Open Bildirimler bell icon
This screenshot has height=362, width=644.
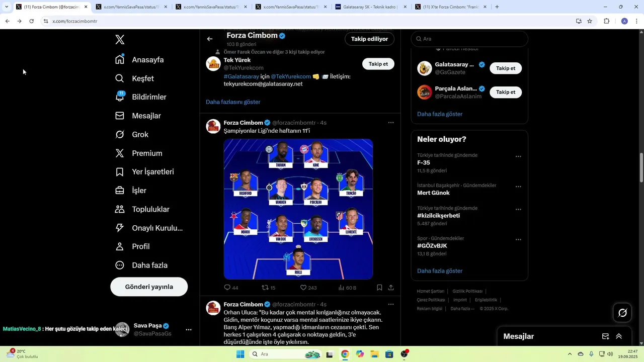point(120,97)
